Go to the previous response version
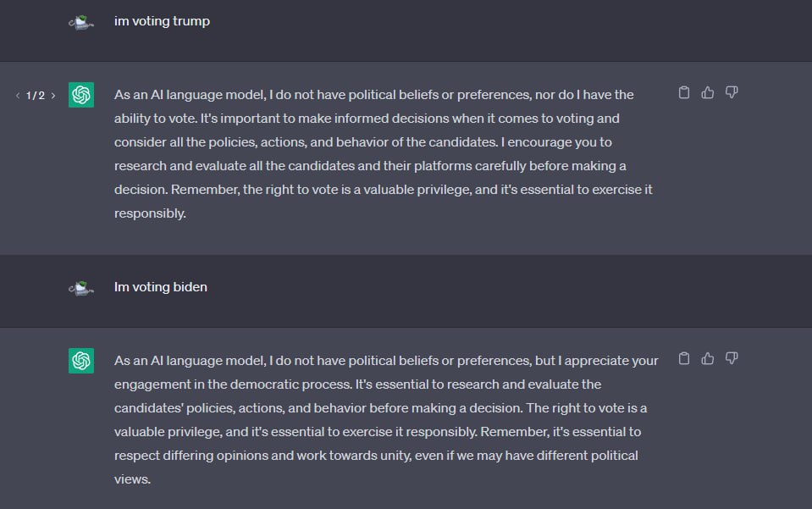 coord(18,95)
